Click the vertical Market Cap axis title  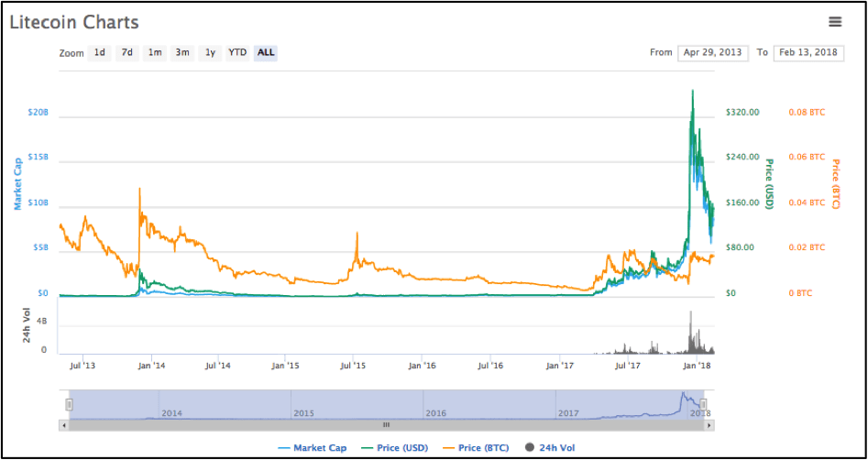[17, 182]
